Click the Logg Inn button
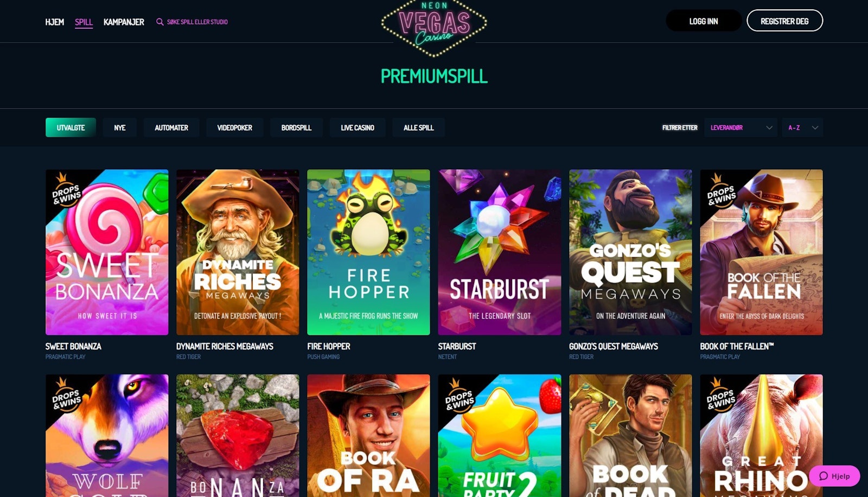Viewport: 868px width, 497px height. [x=704, y=21]
